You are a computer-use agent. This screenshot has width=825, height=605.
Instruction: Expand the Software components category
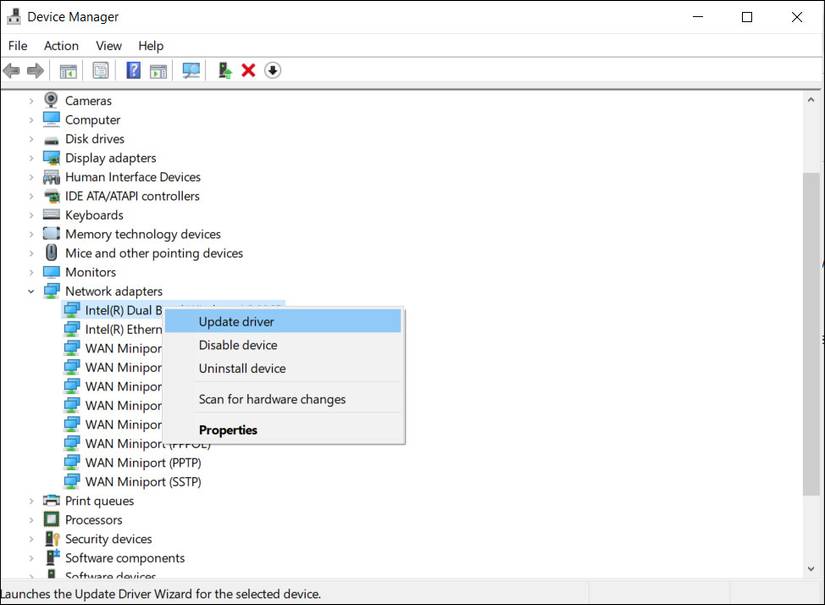pos(31,558)
